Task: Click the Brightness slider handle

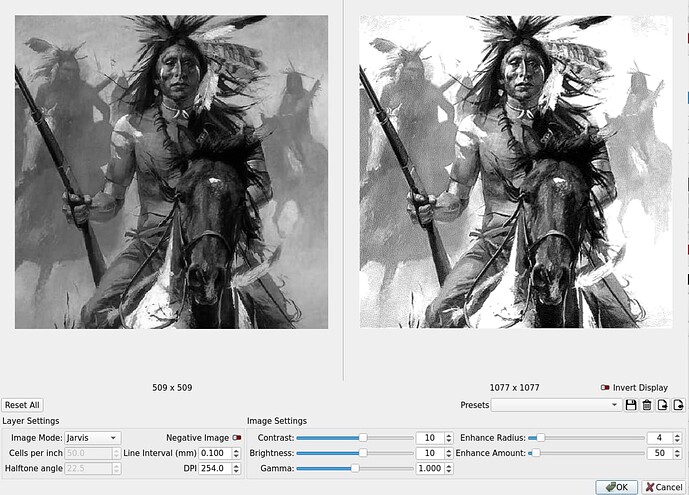Action: point(363,453)
